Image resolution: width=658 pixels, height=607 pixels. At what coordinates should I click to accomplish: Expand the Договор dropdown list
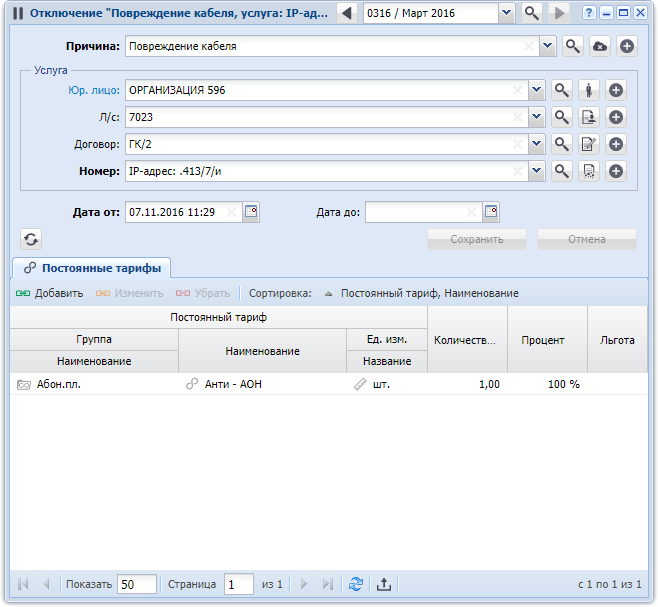tap(536, 144)
